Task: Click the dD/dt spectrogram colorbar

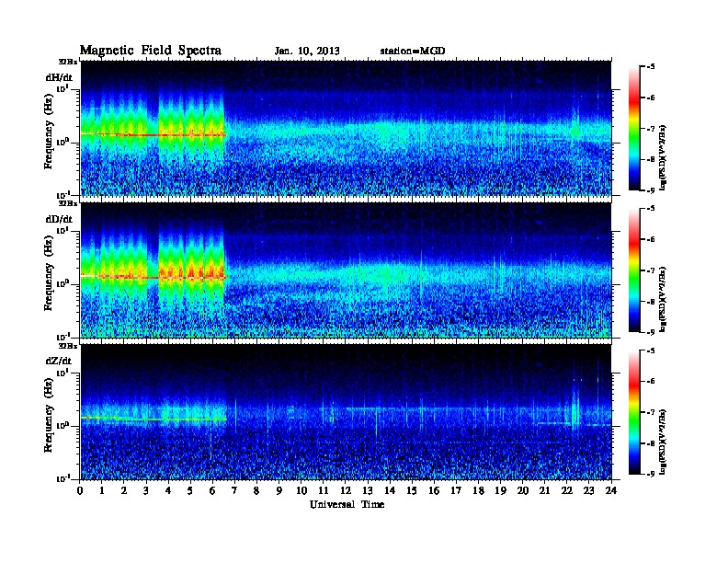Action: [x=634, y=270]
